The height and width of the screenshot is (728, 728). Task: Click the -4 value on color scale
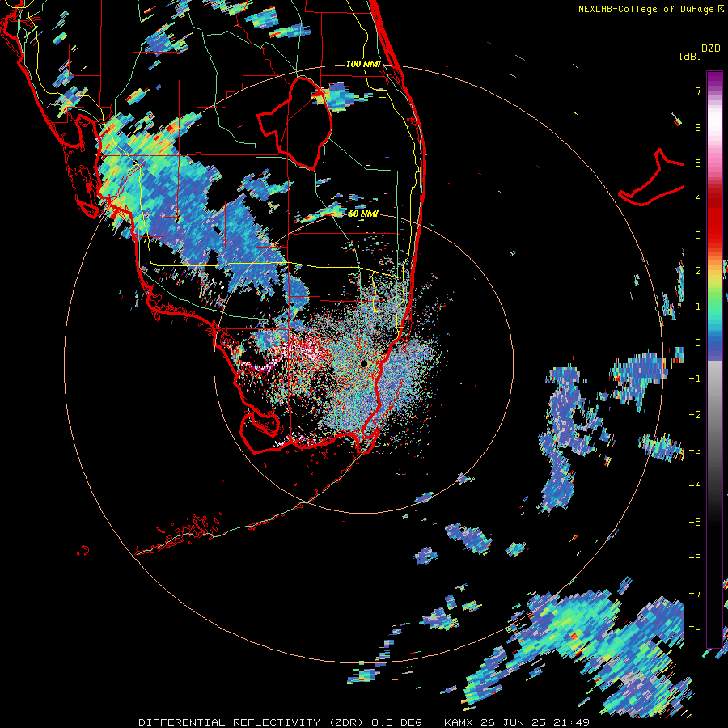[x=695, y=486]
